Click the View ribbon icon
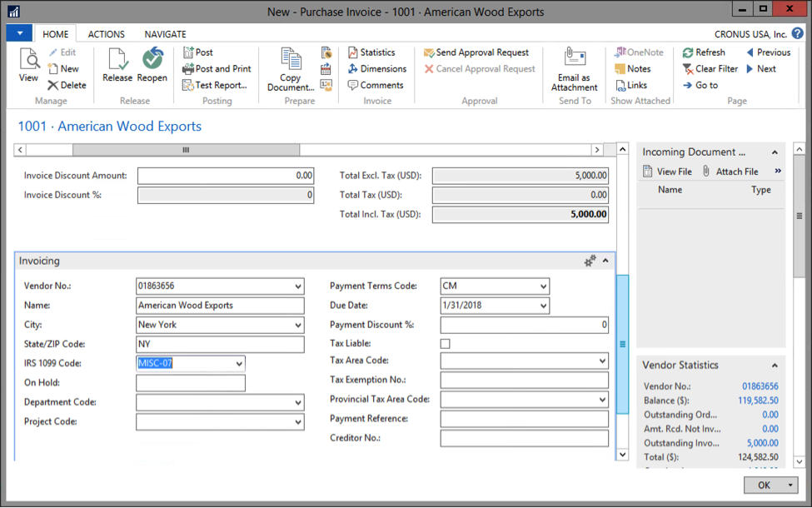Screen dimensions: 812x508 coord(28,65)
